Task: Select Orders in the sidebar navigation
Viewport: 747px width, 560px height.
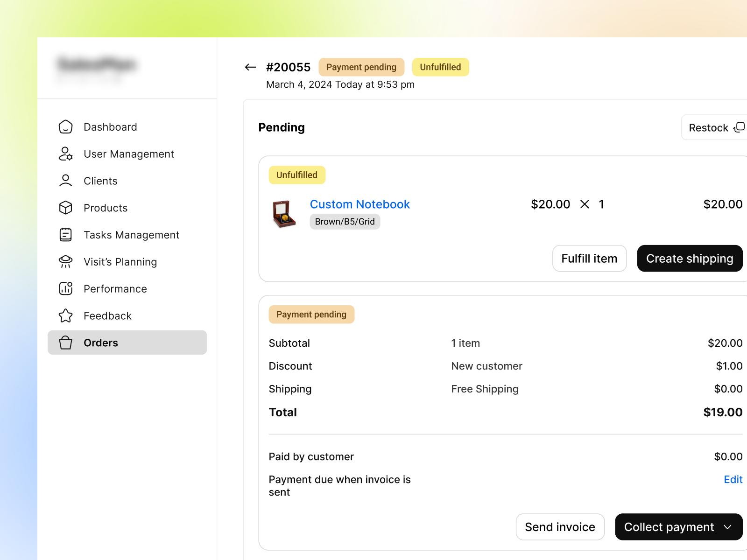Action: tap(101, 343)
